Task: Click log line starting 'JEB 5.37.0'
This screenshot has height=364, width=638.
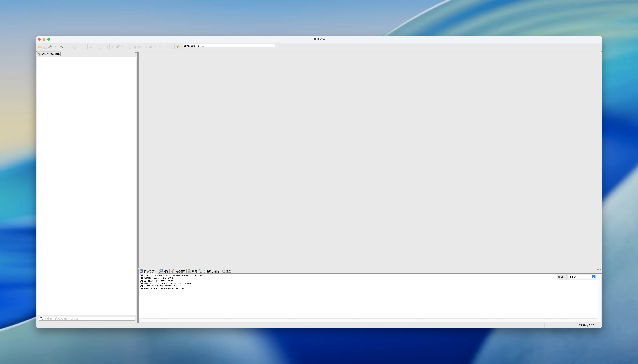Action: click(174, 275)
